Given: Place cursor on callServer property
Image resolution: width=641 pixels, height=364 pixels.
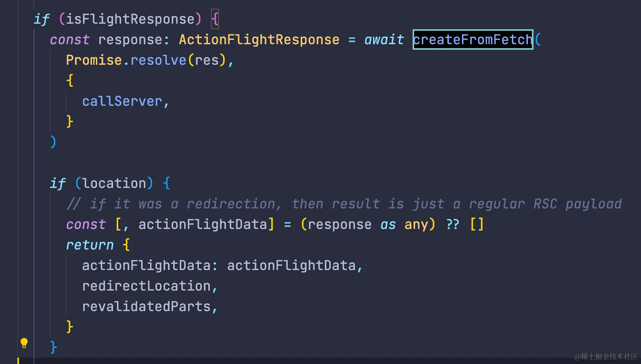Looking at the screenshot, I should (122, 101).
